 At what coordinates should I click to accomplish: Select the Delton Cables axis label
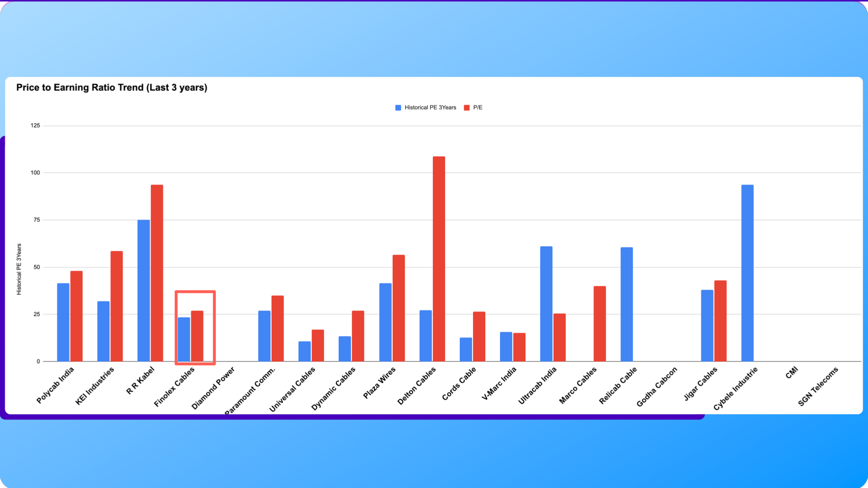click(417, 386)
